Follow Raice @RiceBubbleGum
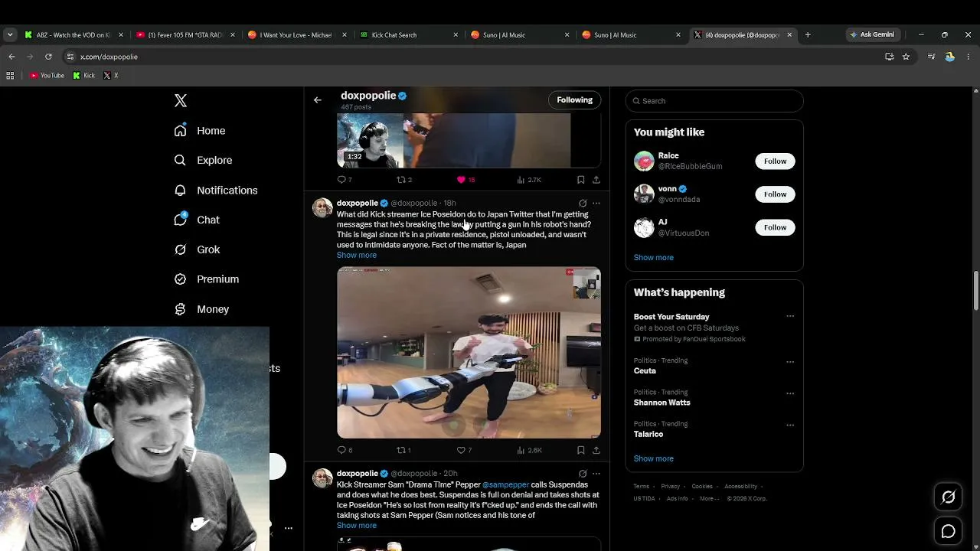Image resolution: width=980 pixels, height=551 pixels. (x=775, y=161)
